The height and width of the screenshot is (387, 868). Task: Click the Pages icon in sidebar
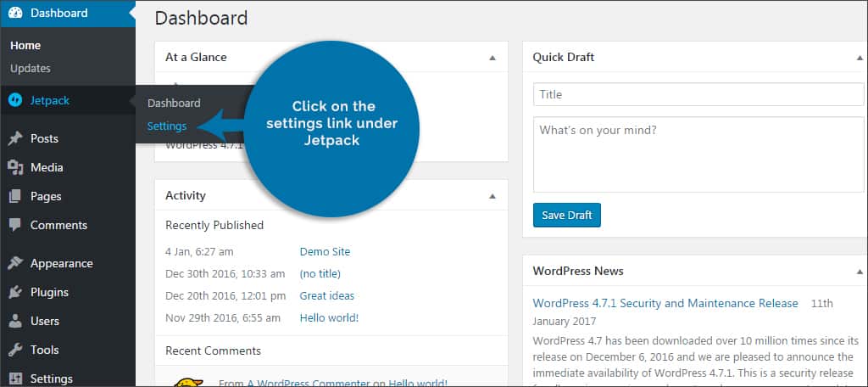[x=14, y=196]
